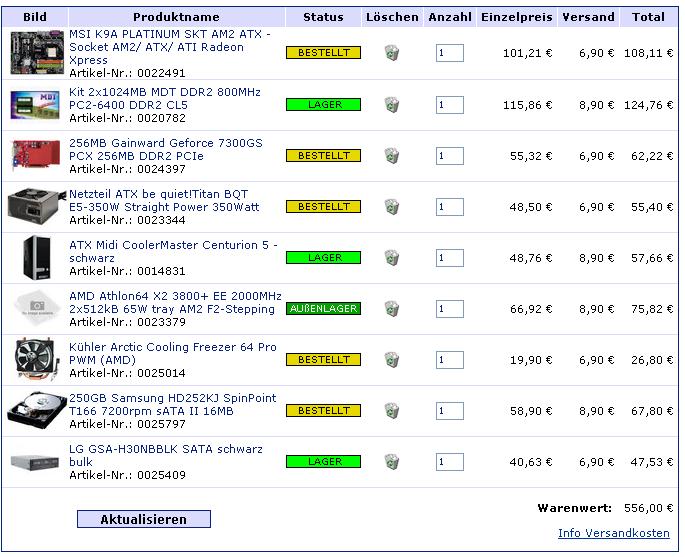Click quantity field for MDT DDR2 kit

coord(450,105)
